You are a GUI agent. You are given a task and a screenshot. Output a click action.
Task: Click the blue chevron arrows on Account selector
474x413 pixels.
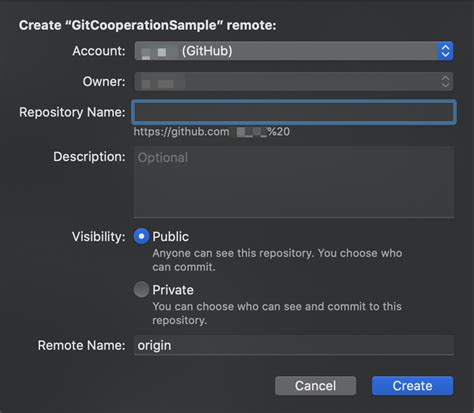pyautogui.click(x=445, y=51)
